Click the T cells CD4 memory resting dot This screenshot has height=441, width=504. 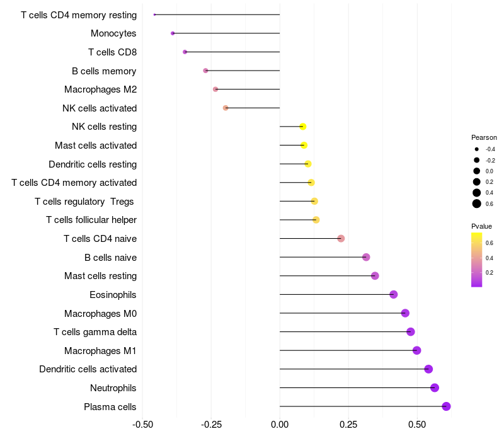click(x=155, y=14)
